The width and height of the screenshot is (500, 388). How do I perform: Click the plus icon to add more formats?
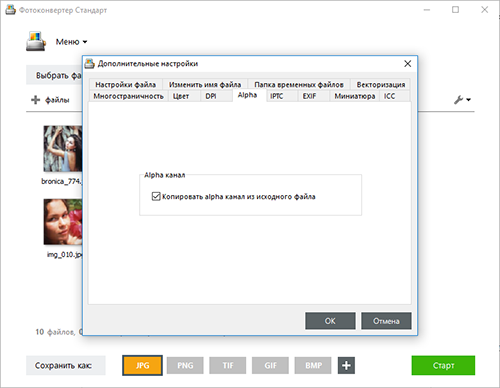click(x=346, y=365)
